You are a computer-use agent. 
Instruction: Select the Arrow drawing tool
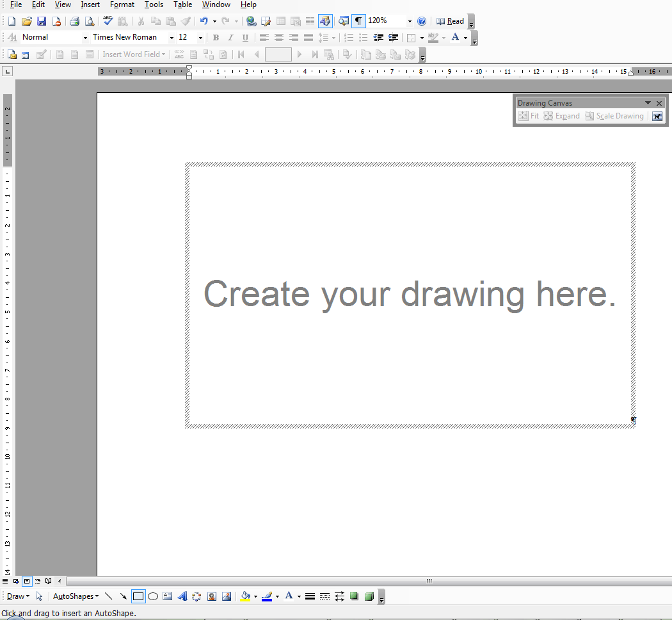pyautogui.click(x=124, y=596)
